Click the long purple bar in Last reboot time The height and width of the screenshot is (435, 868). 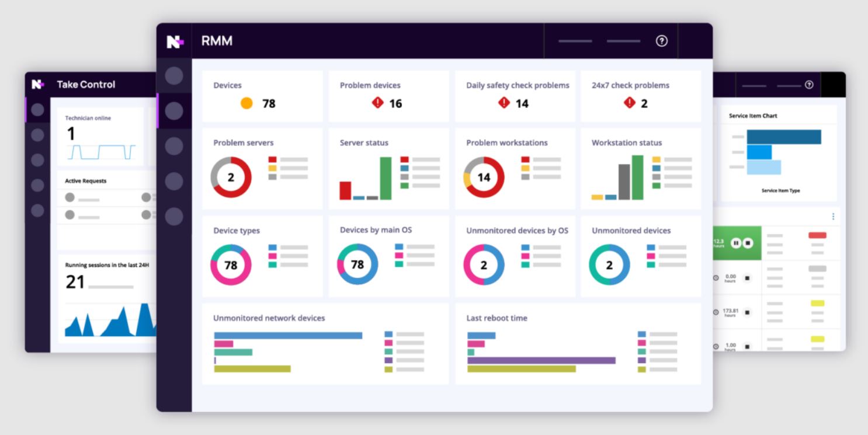[541, 361]
